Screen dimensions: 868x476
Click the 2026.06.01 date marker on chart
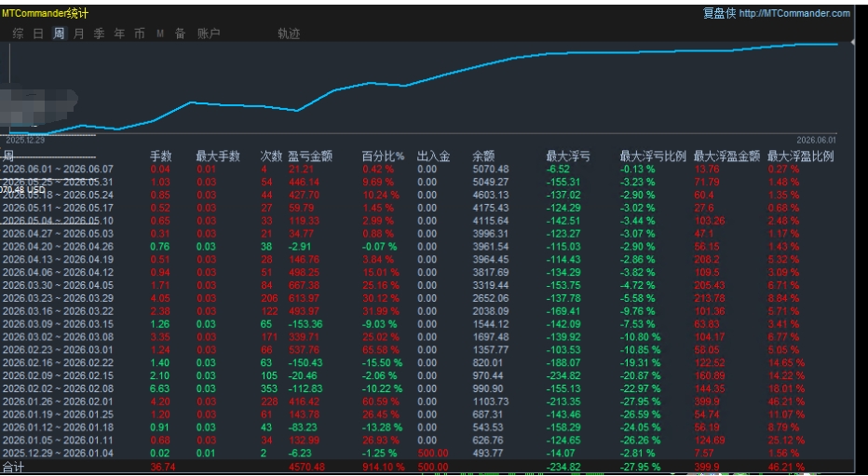tap(817, 141)
